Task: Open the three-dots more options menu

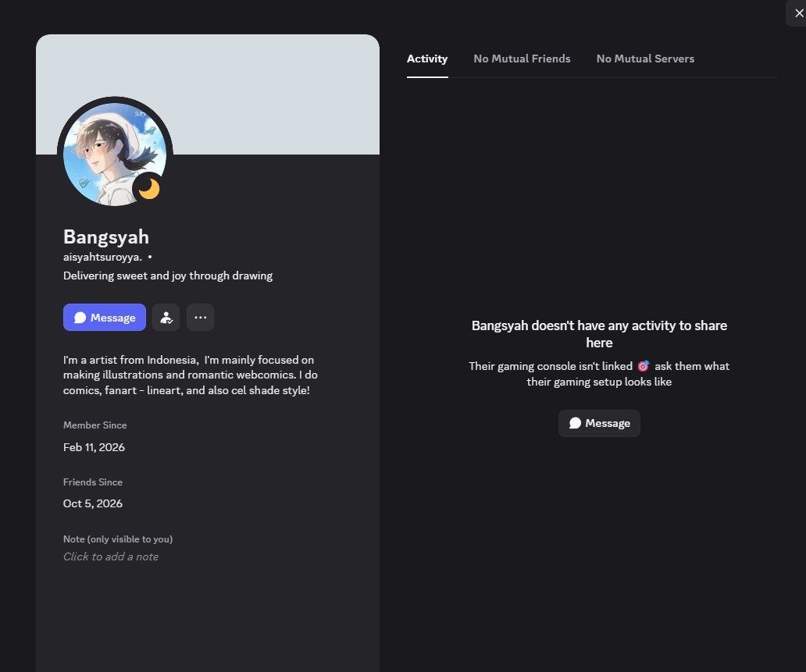Action: 201,318
